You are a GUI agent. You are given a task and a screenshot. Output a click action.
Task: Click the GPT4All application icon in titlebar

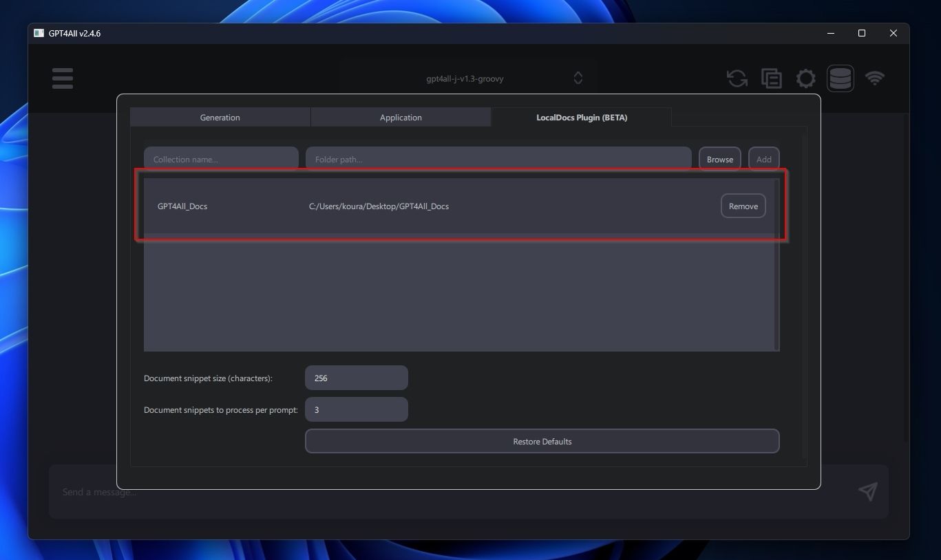[39, 33]
